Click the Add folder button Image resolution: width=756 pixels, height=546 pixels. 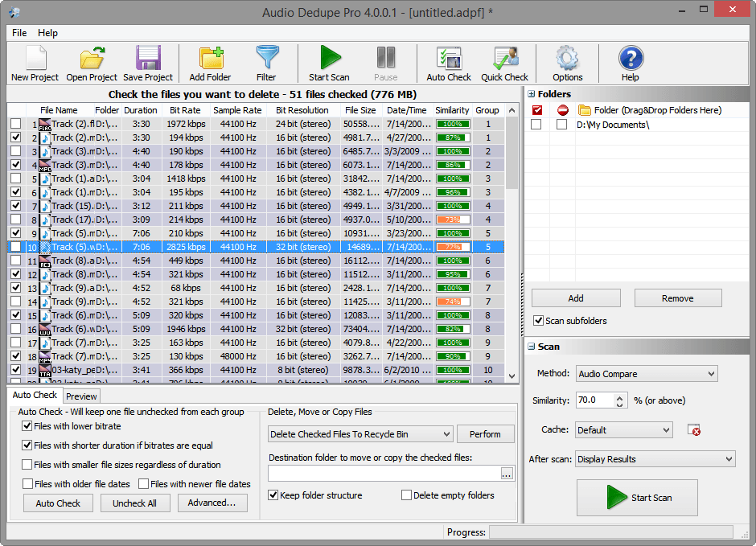576,298
